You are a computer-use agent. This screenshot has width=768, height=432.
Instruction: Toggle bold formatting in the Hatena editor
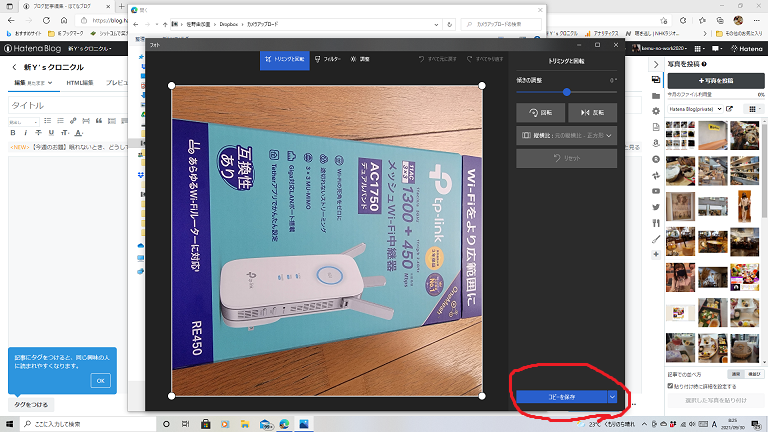tap(13, 133)
